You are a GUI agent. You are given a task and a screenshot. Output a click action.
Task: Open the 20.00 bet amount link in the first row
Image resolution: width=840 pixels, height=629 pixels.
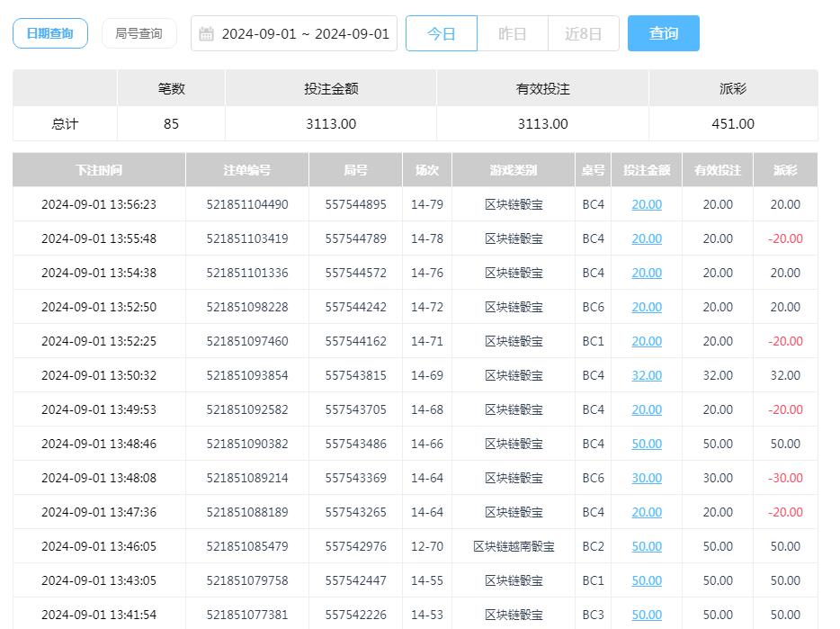click(x=647, y=204)
